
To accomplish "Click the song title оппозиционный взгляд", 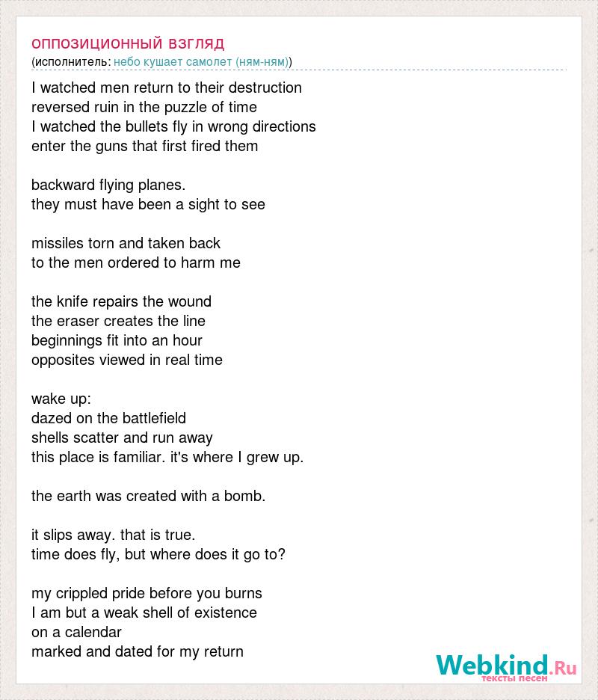I will coord(128,43).
